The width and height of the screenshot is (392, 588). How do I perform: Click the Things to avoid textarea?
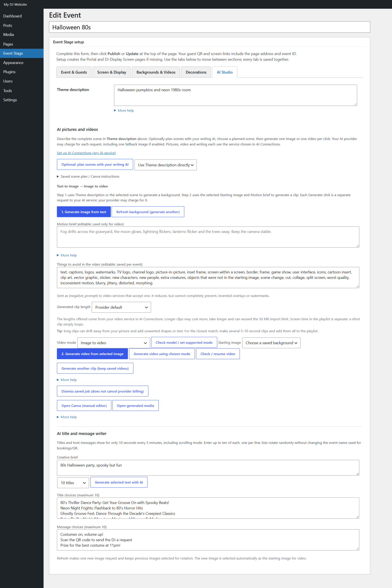(208, 277)
